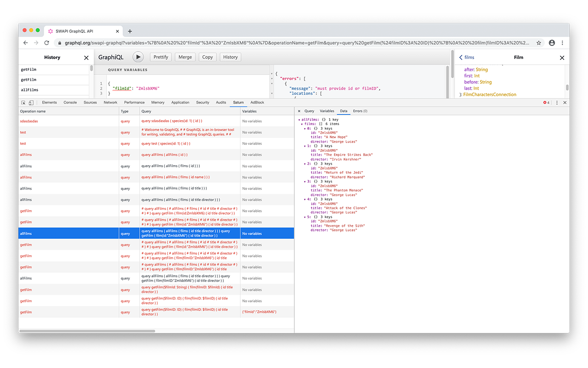The width and height of the screenshot is (588, 368).
Task: Open the DevTools three-dot options menu
Action: pyautogui.click(x=557, y=103)
